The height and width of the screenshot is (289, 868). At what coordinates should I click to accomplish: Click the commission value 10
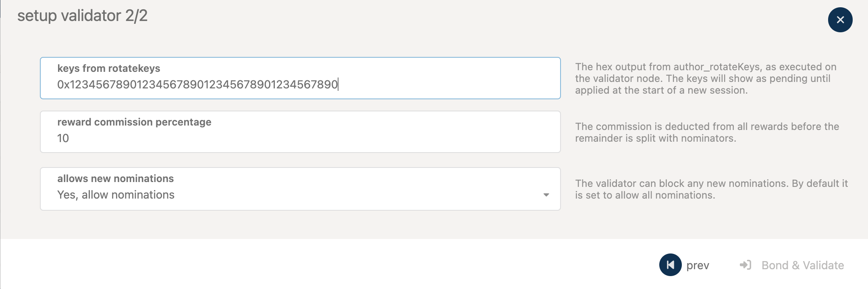pyautogui.click(x=63, y=138)
